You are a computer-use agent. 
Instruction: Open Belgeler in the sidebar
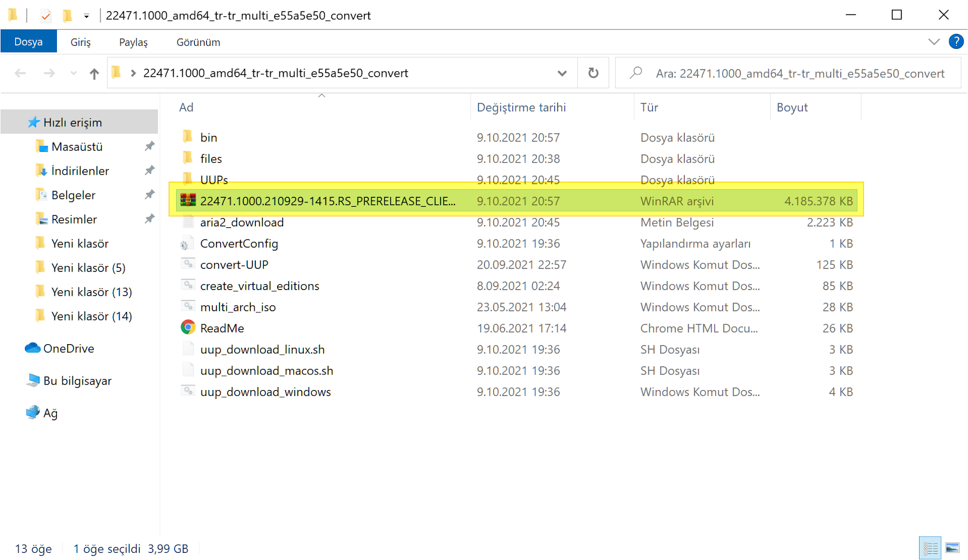coord(73,195)
